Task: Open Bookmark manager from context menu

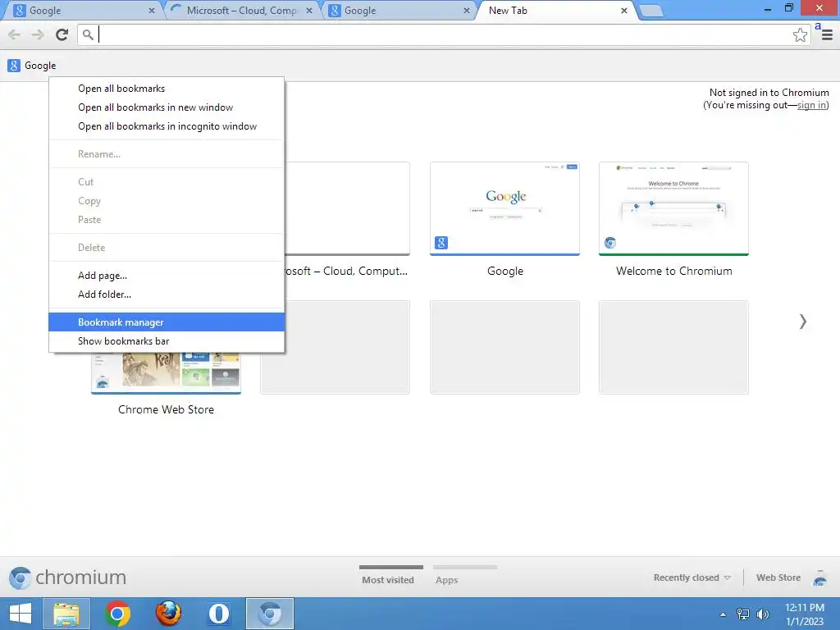Action: 166,322
